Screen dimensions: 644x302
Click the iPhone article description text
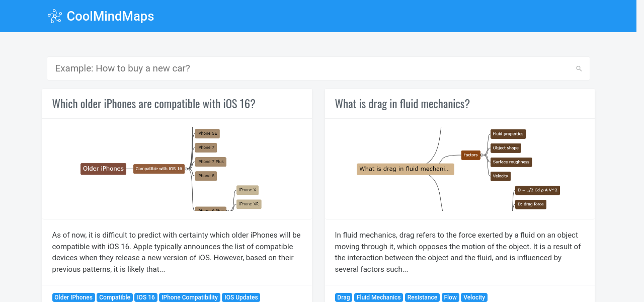click(177, 252)
